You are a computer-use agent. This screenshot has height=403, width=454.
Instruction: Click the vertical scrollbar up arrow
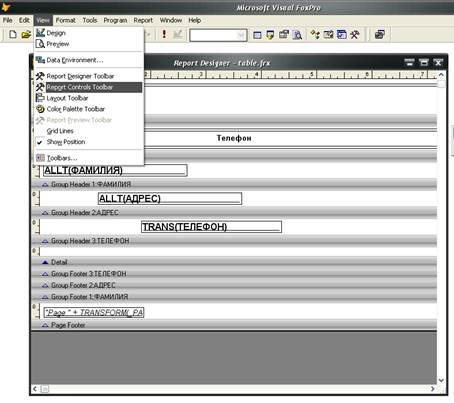[441, 74]
